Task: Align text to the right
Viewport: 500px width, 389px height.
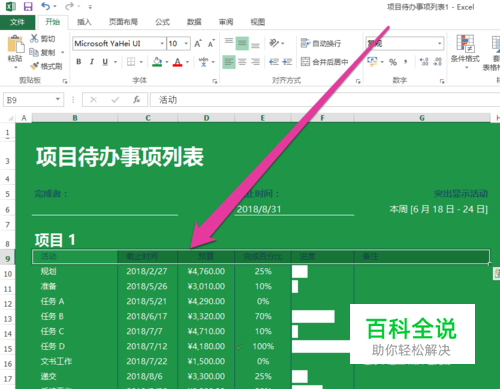Action: [255, 62]
